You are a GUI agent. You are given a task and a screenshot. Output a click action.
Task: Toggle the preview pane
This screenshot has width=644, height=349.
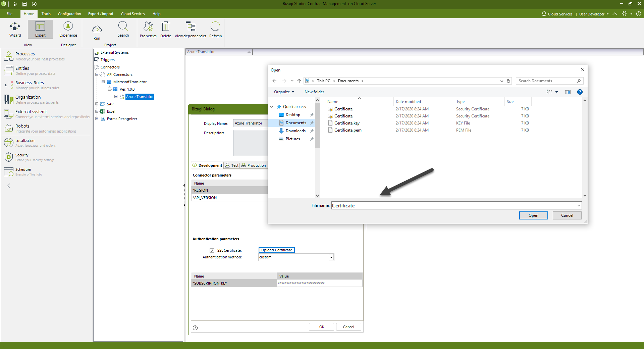coord(568,92)
